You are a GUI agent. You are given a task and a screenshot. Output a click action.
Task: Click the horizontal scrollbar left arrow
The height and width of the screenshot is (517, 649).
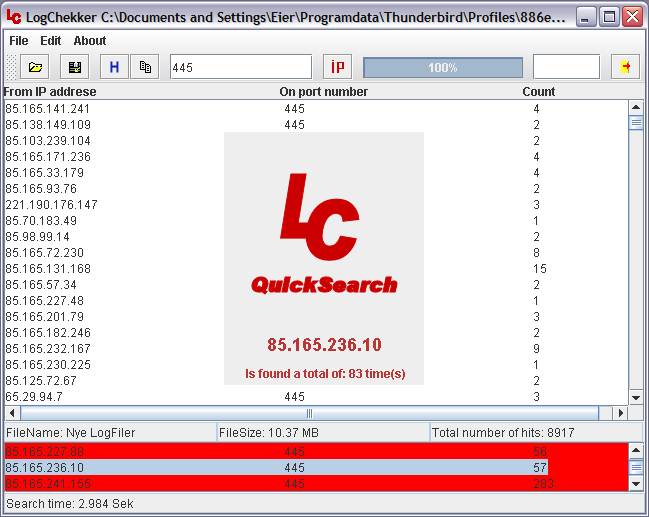(12, 413)
